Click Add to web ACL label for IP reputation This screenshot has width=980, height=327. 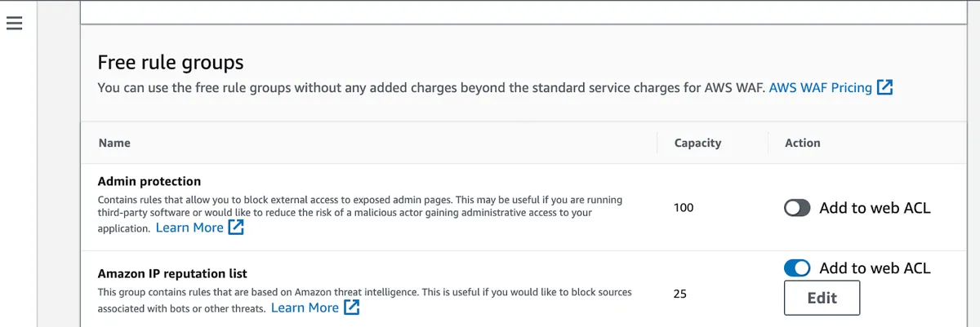coord(875,267)
